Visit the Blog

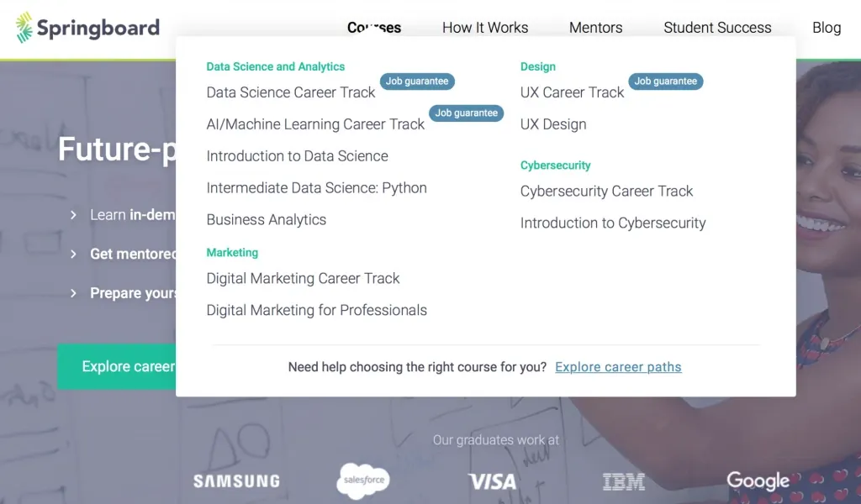pos(827,28)
